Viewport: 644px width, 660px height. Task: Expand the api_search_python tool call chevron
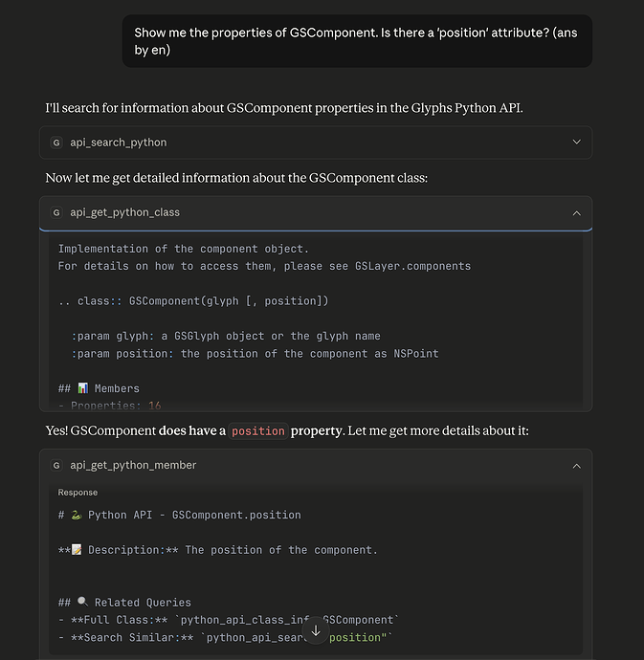point(576,143)
